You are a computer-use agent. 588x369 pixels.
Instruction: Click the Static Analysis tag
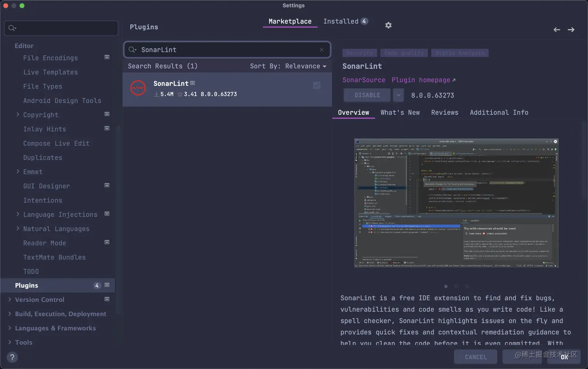click(460, 53)
